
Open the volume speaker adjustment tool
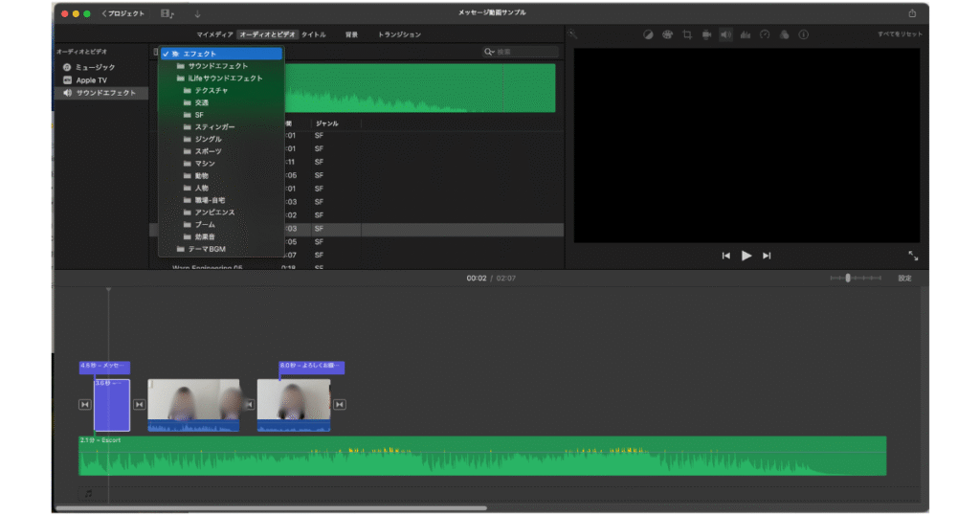[x=725, y=34]
